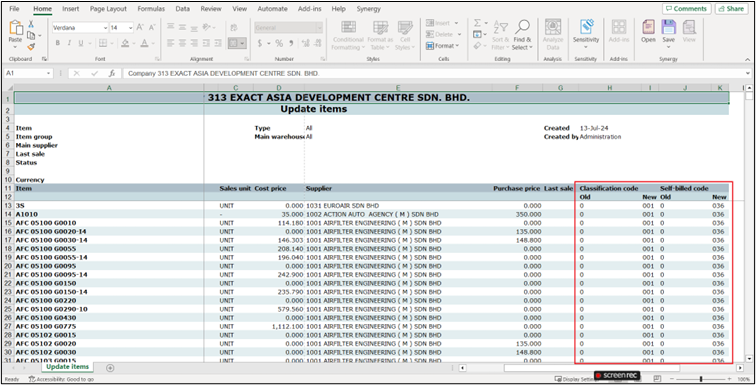Toggle Italic formatting button
The height and width of the screenshot is (385, 756).
coord(69,43)
